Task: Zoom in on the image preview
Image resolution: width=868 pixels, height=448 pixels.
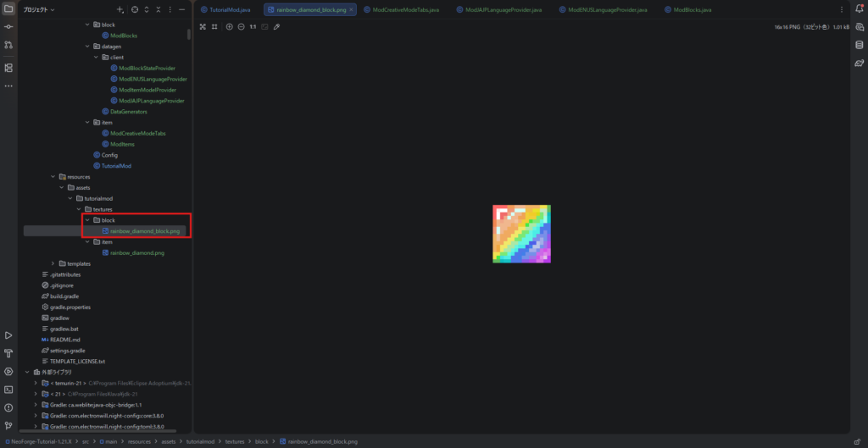Action: [229, 27]
